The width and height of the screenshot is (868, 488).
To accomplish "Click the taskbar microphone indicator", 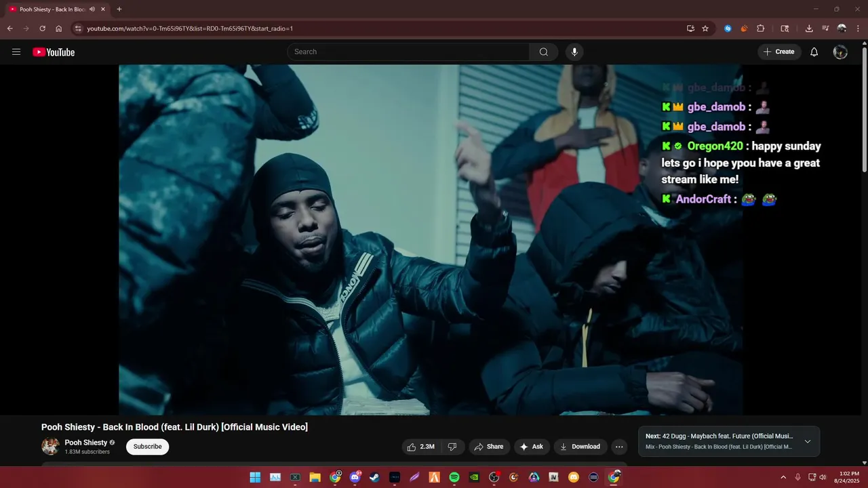I will (797, 477).
